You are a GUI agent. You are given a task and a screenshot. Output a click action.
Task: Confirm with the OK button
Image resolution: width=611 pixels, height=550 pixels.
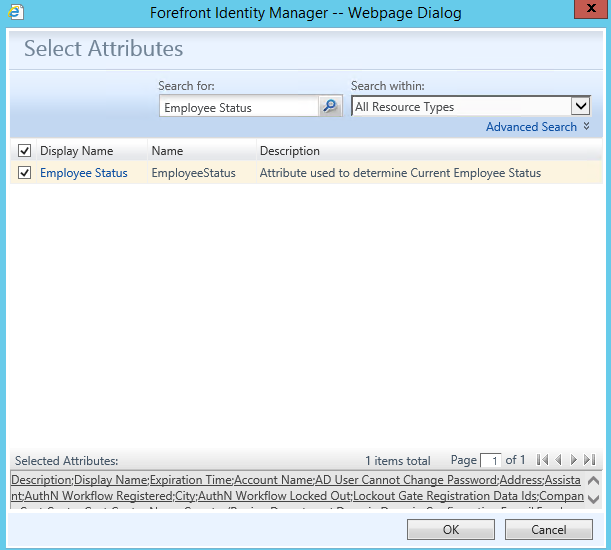pos(451,529)
